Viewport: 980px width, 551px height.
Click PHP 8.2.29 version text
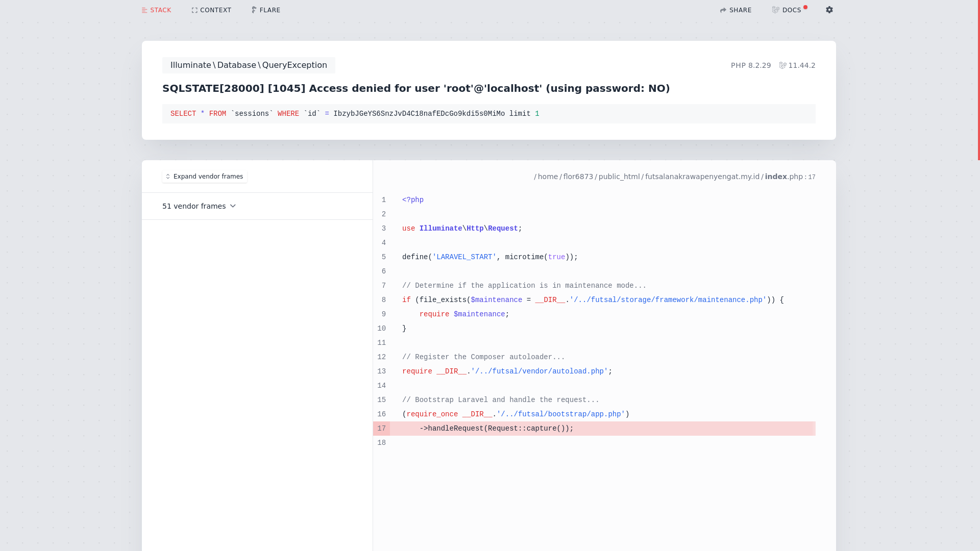click(751, 65)
